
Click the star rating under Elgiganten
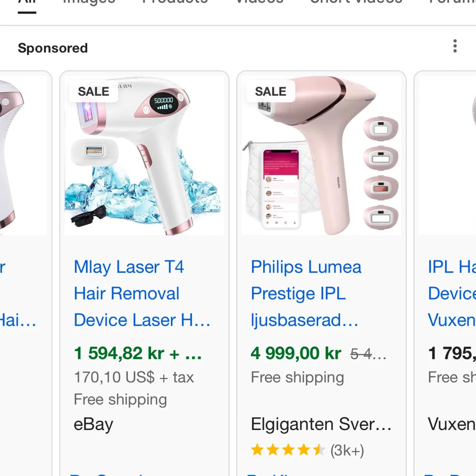point(287,450)
